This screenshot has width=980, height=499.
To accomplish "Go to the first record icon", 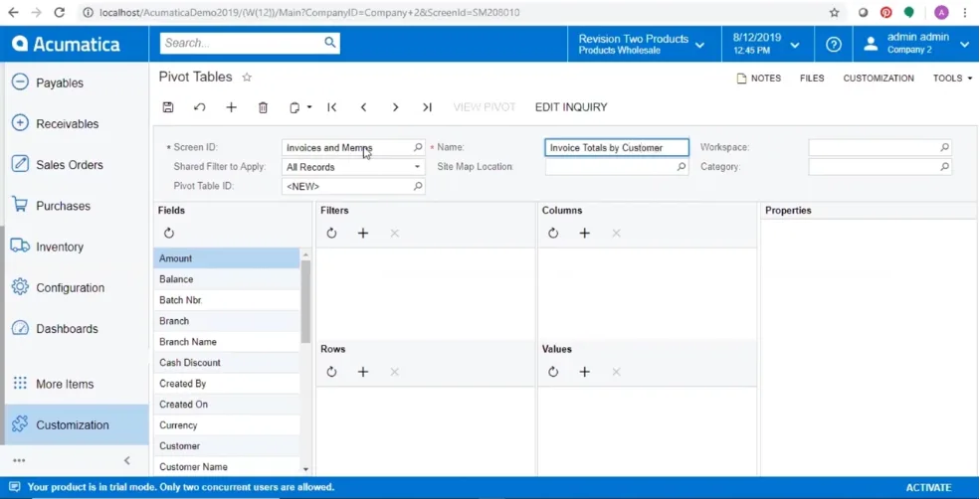I will [x=332, y=107].
